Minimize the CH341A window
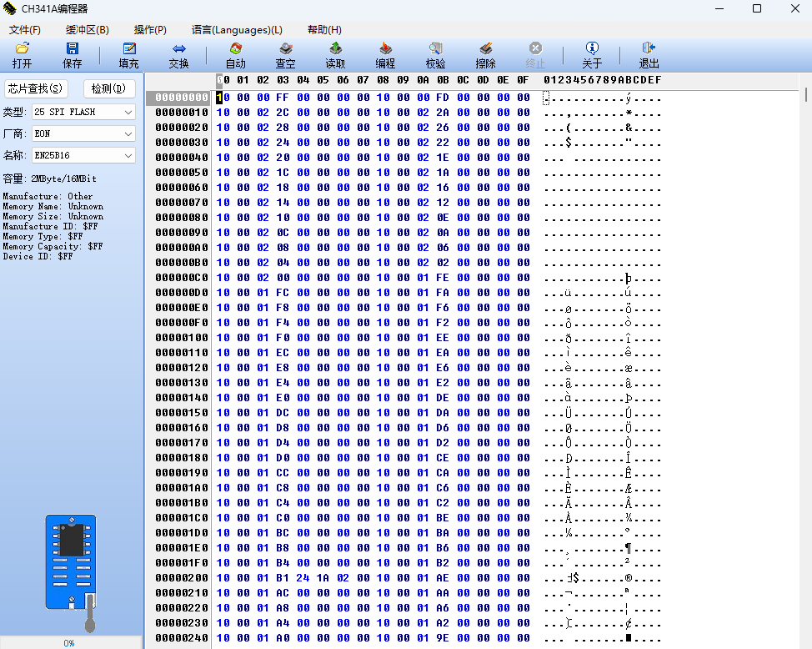This screenshot has width=812, height=649. (719, 9)
